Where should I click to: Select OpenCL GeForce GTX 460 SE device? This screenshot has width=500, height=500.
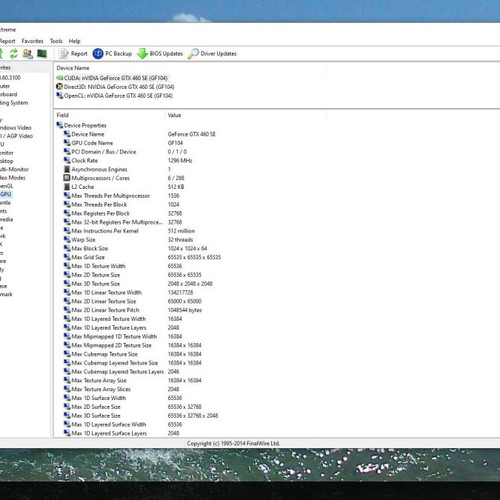(x=114, y=96)
